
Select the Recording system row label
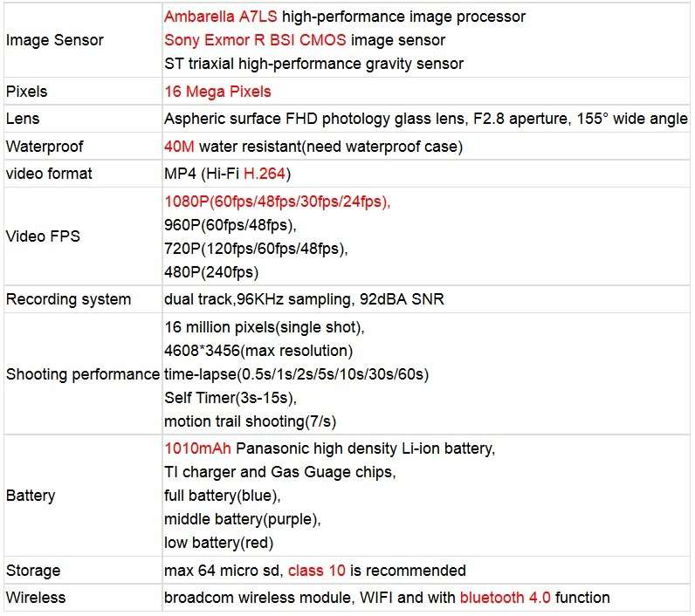coord(68,299)
